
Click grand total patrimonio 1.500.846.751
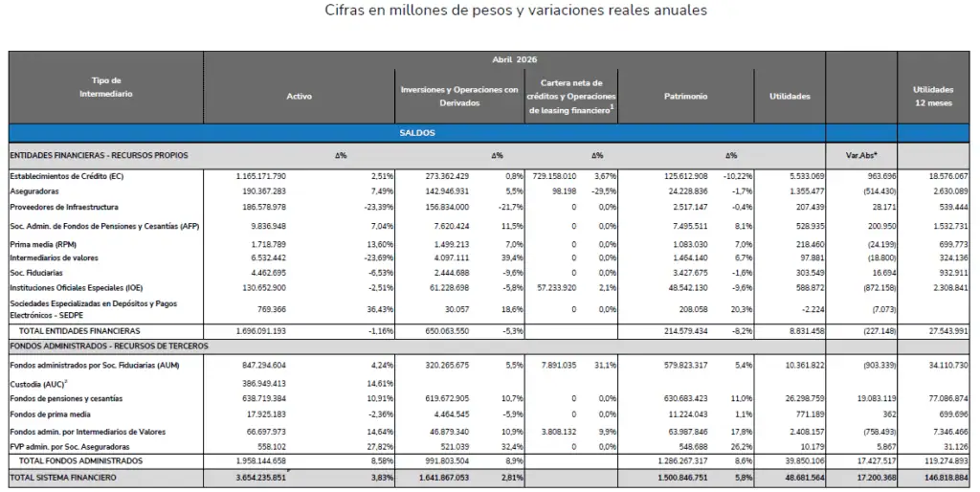click(682, 478)
